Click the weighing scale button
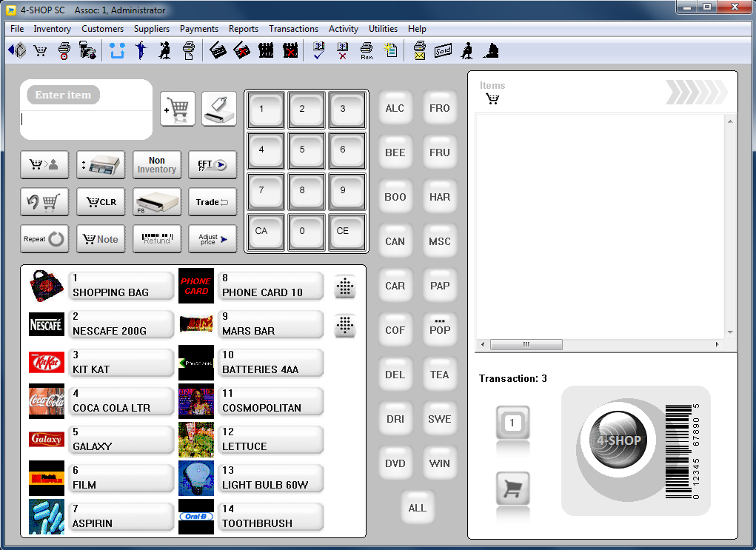This screenshot has height=550, width=756. (x=101, y=165)
